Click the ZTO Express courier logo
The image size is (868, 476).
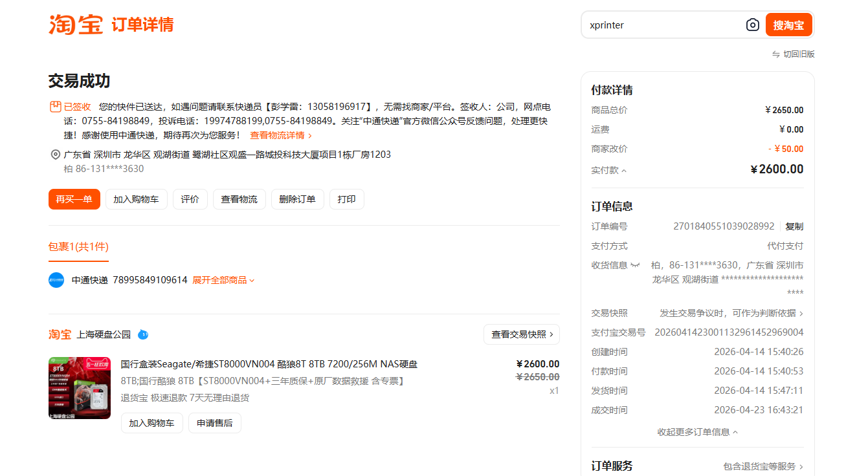[x=56, y=280]
